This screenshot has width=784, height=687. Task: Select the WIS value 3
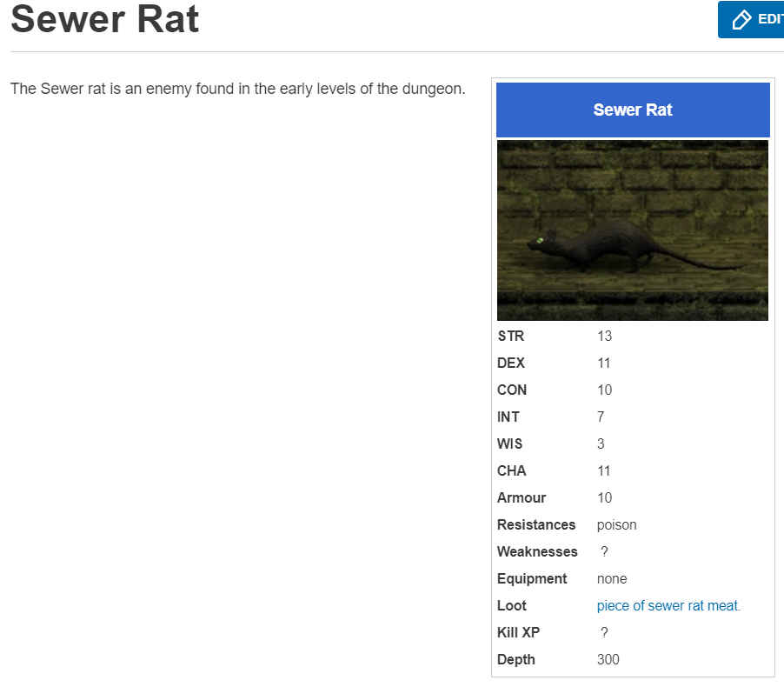pos(601,444)
